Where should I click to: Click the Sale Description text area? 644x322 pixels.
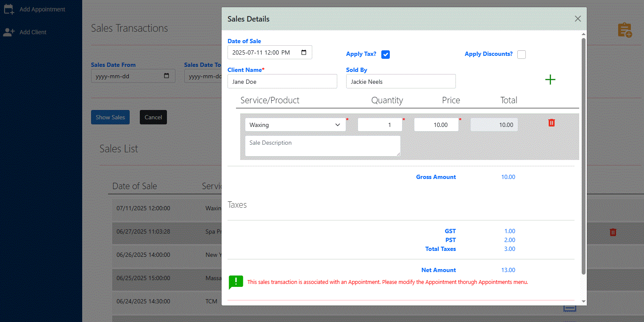coord(322,146)
